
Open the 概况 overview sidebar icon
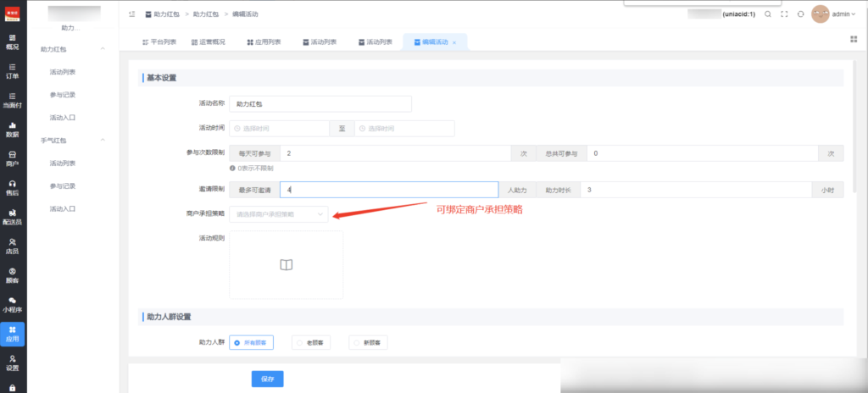(x=13, y=42)
